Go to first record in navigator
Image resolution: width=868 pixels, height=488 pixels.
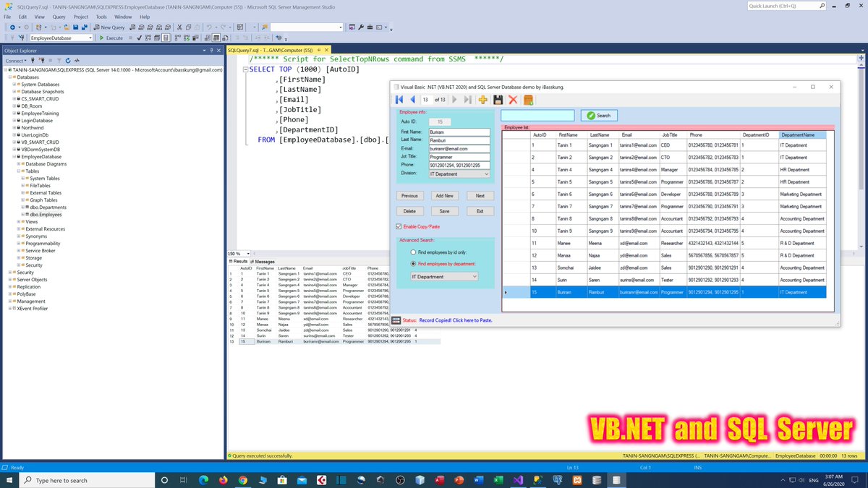[x=399, y=100]
